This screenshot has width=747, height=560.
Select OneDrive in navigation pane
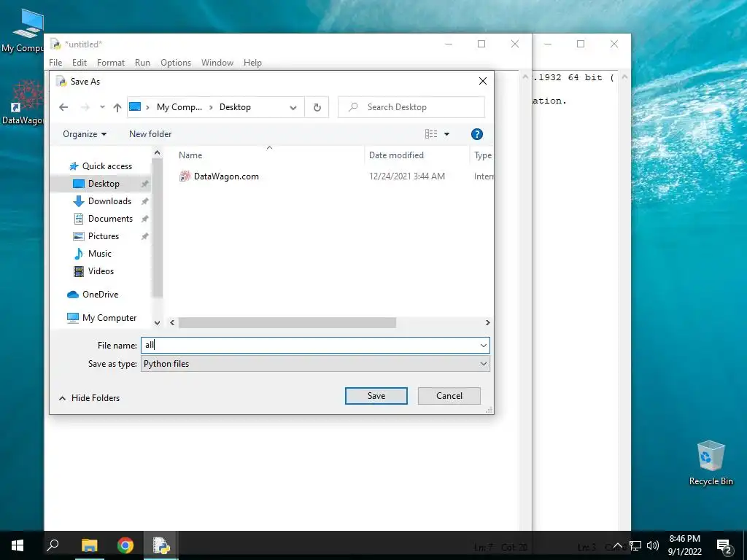(x=100, y=295)
